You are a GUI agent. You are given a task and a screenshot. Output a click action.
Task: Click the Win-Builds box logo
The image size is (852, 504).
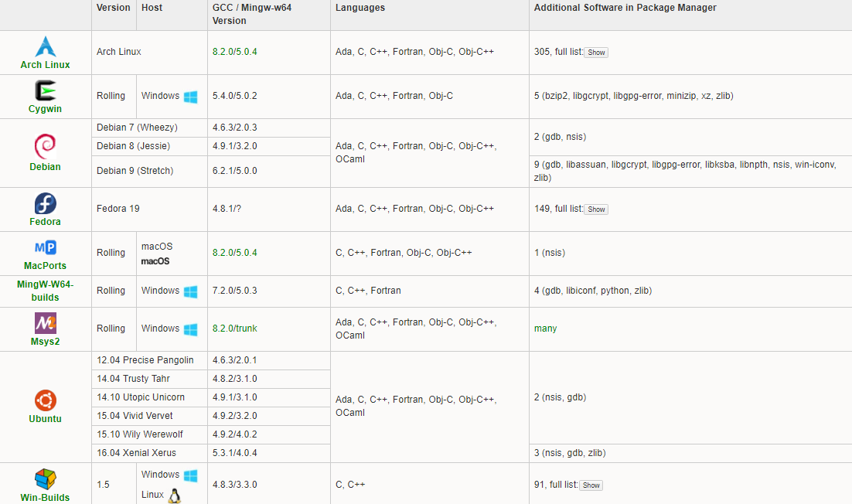click(x=46, y=479)
